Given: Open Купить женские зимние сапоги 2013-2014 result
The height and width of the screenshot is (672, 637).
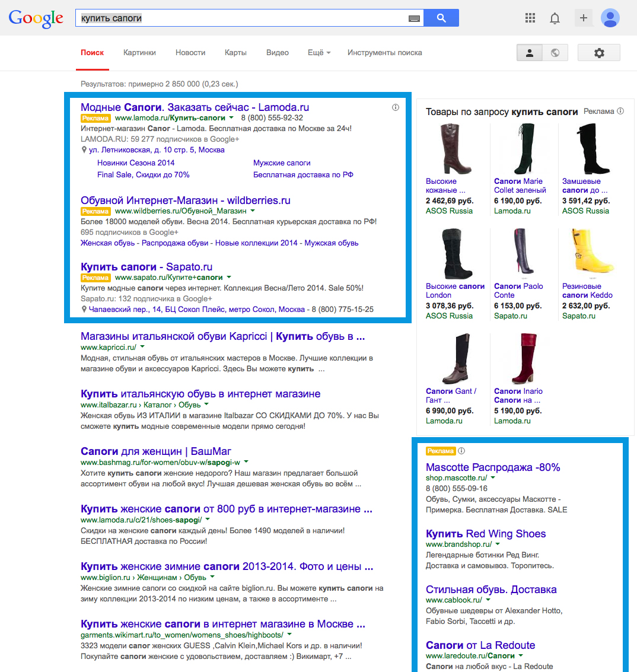Looking at the screenshot, I should (x=227, y=566).
